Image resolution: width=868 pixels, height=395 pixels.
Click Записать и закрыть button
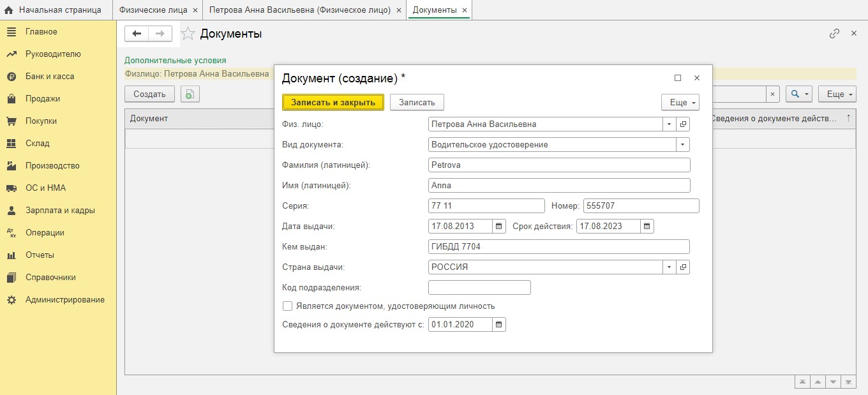pos(333,103)
